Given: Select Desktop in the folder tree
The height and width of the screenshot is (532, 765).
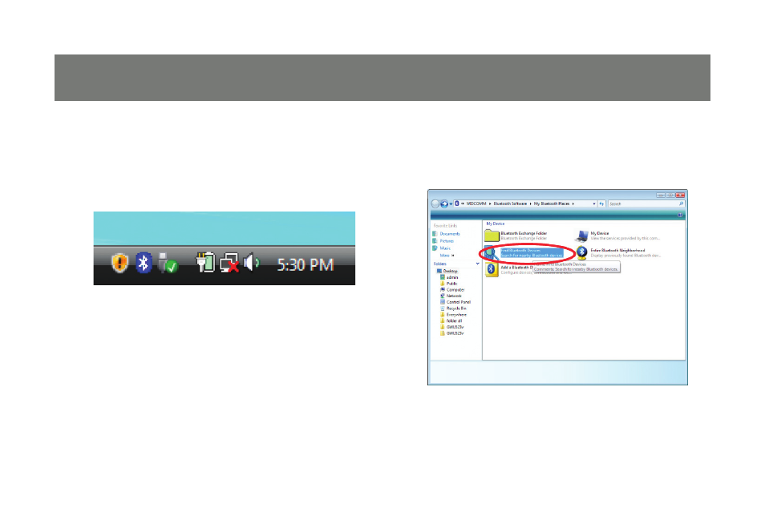Looking at the screenshot, I should 447,271.
